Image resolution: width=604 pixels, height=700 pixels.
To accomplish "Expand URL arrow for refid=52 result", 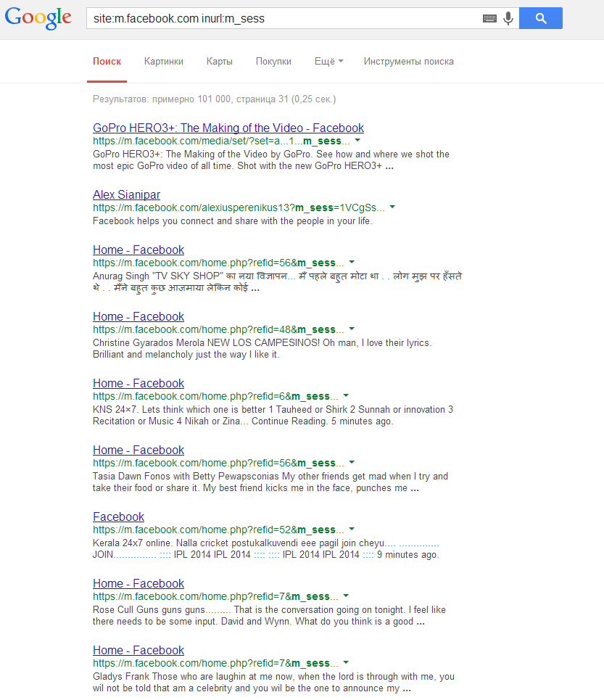I will coord(352,529).
